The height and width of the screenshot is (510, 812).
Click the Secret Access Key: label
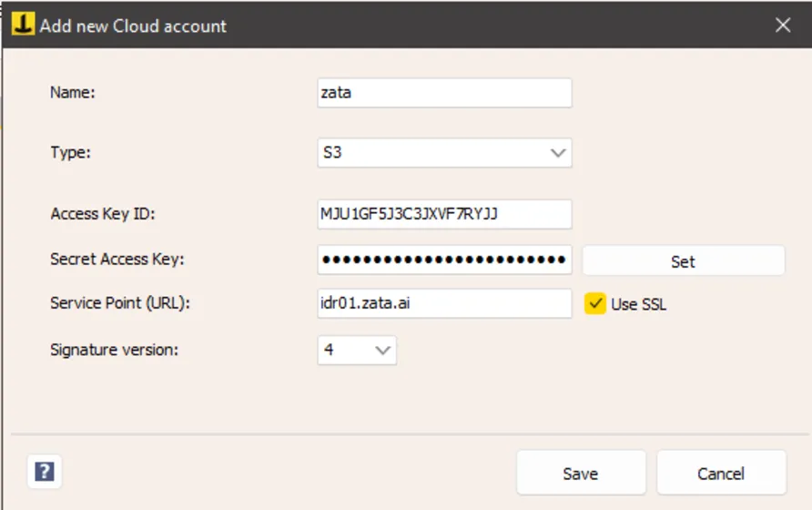(x=117, y=260)
